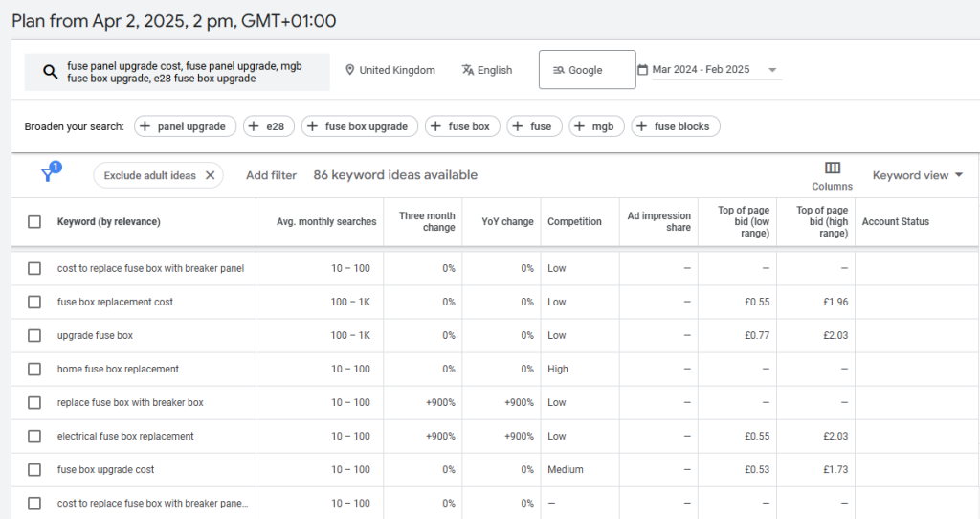Sort by Keyword (by relevance) header

click(x=109, y=222)
